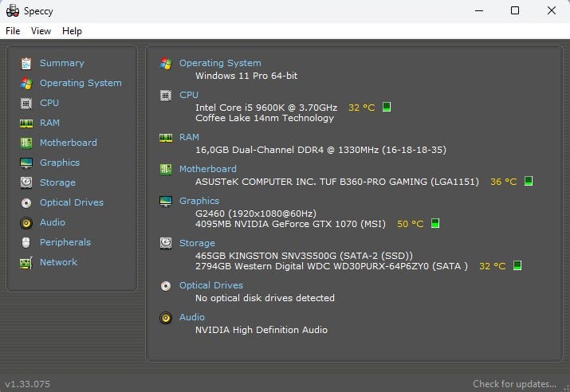The image size is (570, 392).
Task: Click the Windows flag icon in summary panel
Action: (166, 64)
